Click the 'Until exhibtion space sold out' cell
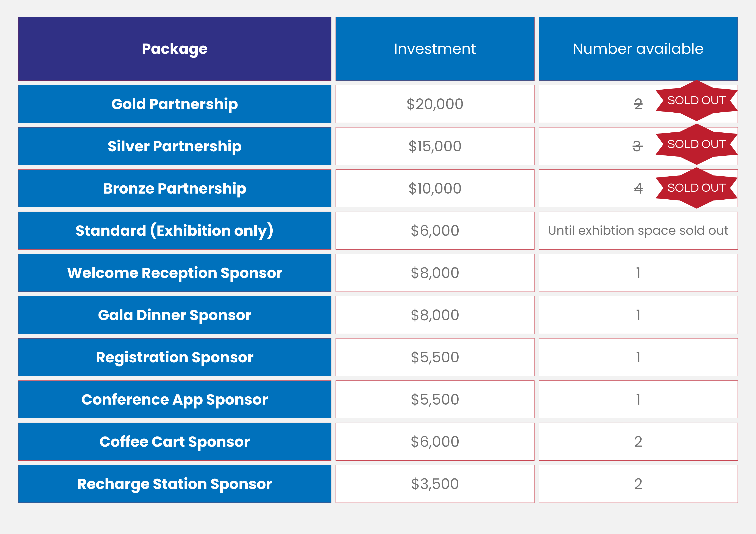756x534 pixels. click(638, 231)
